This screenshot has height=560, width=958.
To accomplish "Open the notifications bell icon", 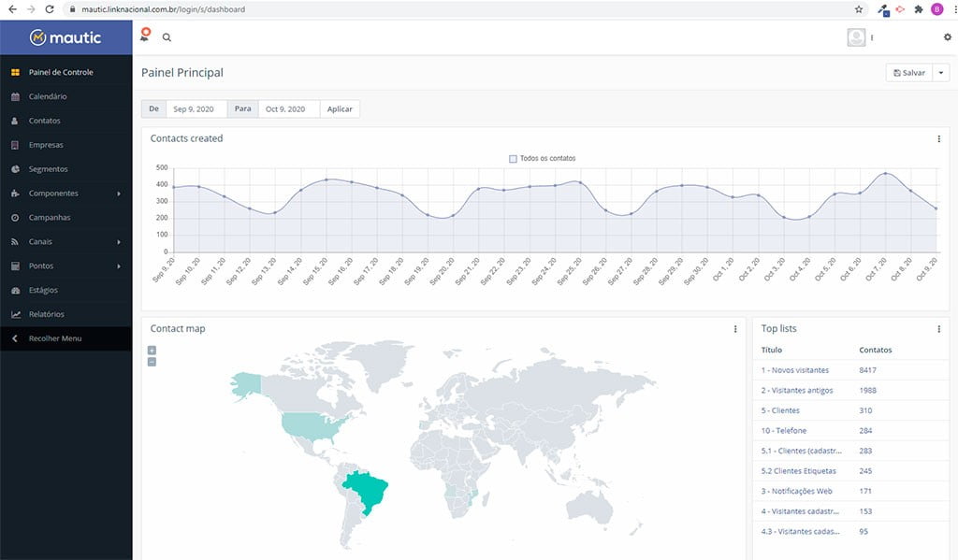I will pos(145,36).
